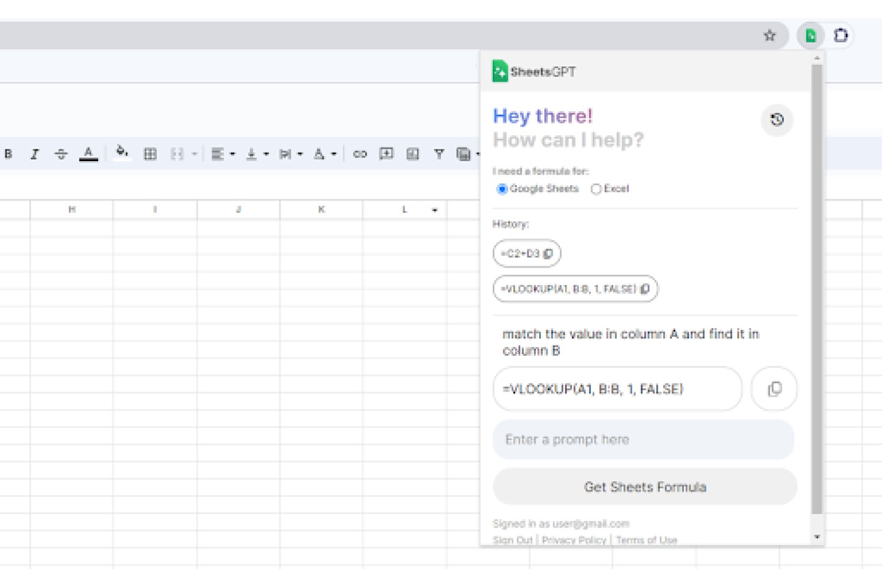Select the Excel radio option
Screen dimensions: 882x588
pos(596,189)
